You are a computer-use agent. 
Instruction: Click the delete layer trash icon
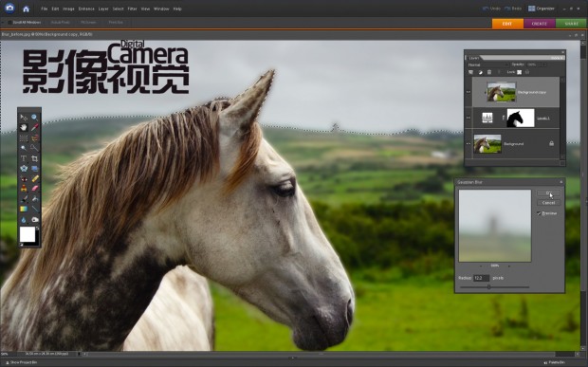pos(489,72)
